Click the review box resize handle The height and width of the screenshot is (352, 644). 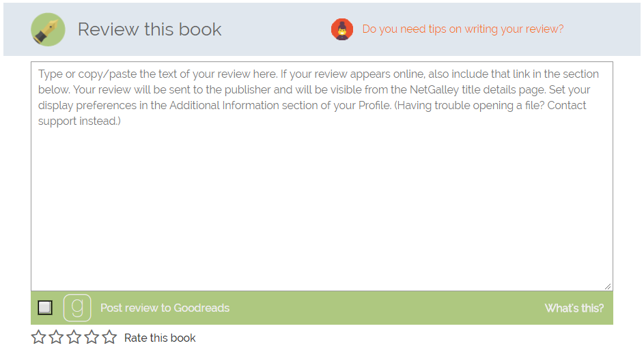[x=608, y=287]
